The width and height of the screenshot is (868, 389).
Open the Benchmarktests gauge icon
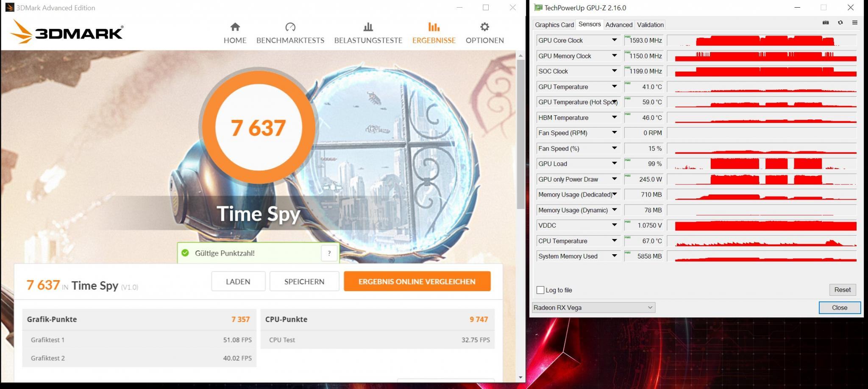tap(290, 27)
